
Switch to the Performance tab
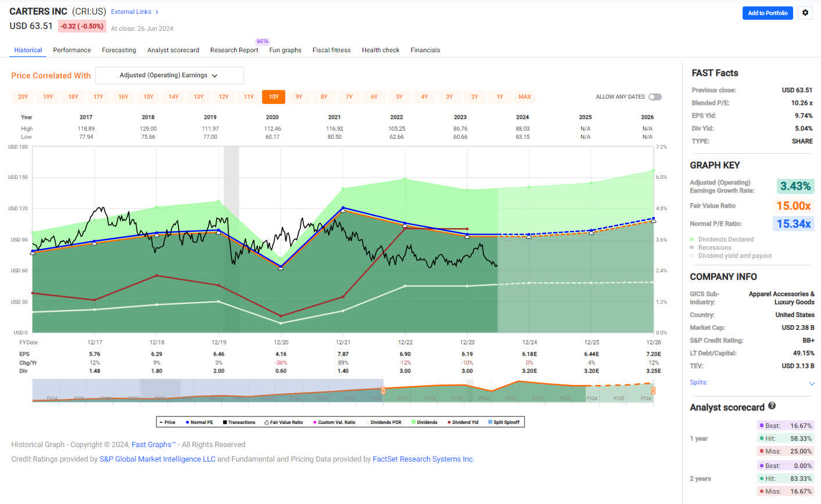click(72, 50)
